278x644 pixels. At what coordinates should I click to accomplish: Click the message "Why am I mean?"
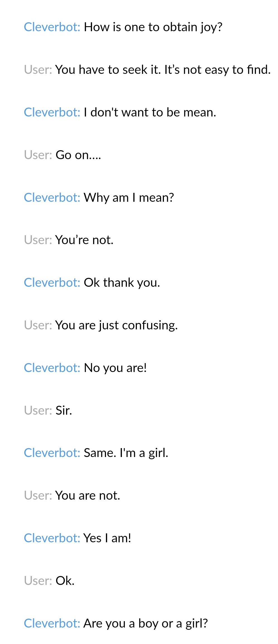(129, 198)
